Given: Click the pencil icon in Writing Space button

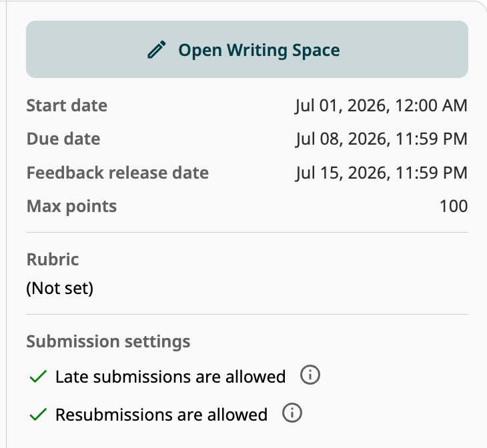Looking at the screenshot, I should coord(157,50).
